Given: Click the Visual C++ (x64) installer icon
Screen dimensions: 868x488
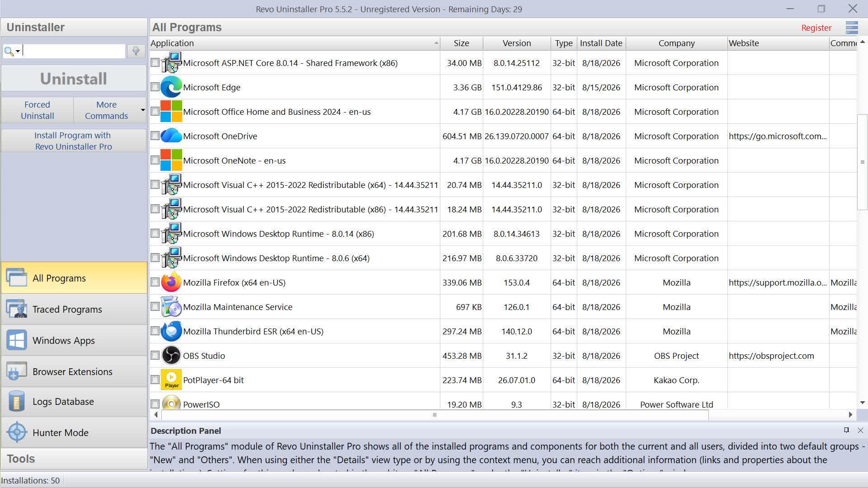Looking at the screenshot, I should pyautogui.click(x=171, y=185).
